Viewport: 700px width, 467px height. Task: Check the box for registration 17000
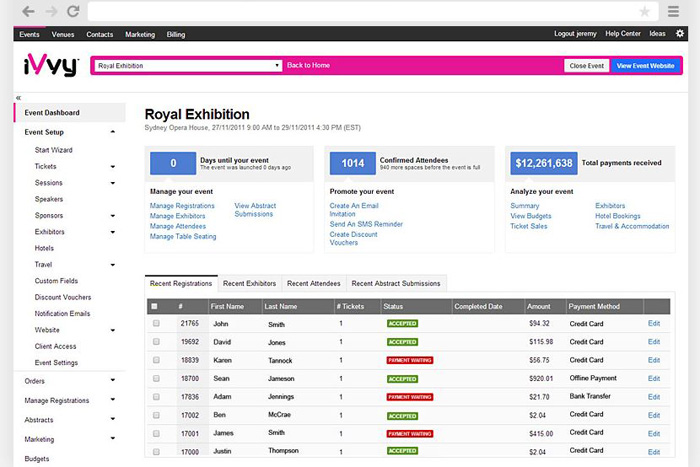pos(156,451)
